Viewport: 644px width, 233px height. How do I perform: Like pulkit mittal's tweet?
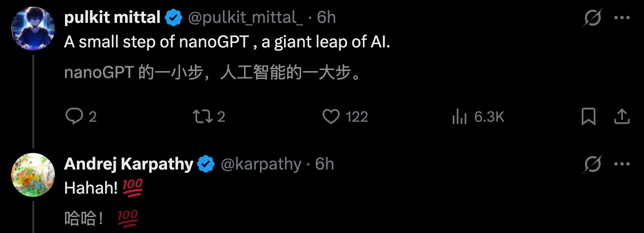tap(331, 117)
